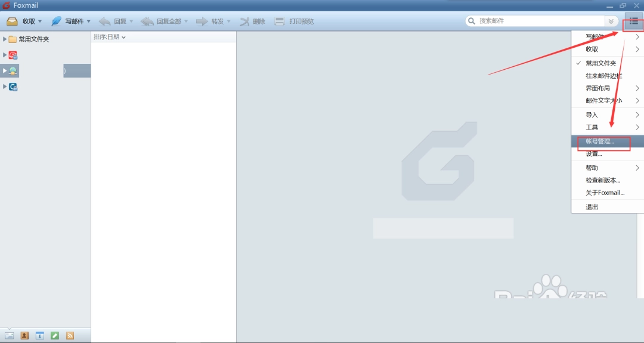Image resolution: width=644 pixels, height=343 pixels.
Task: Click the 写邮件 compose toolbar button
Action: 67,21
